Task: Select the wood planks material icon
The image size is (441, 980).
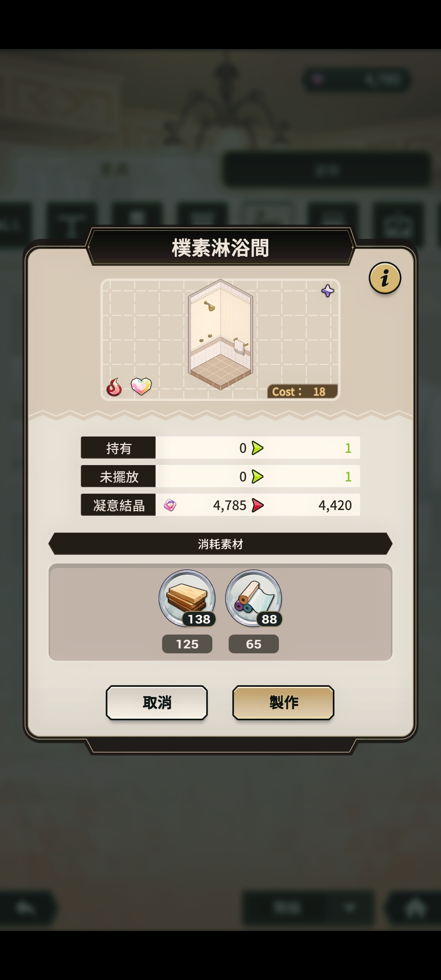Action: [x=187, y=598]
